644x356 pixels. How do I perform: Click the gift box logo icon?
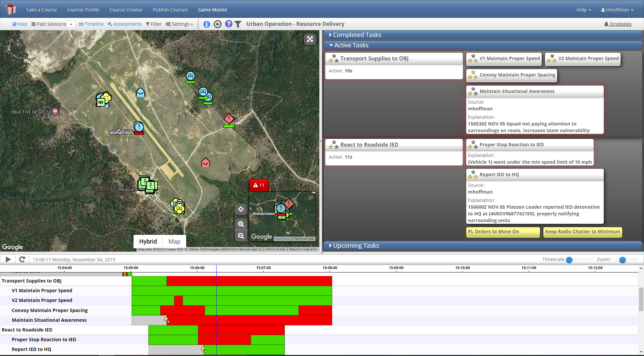[11, 9]
